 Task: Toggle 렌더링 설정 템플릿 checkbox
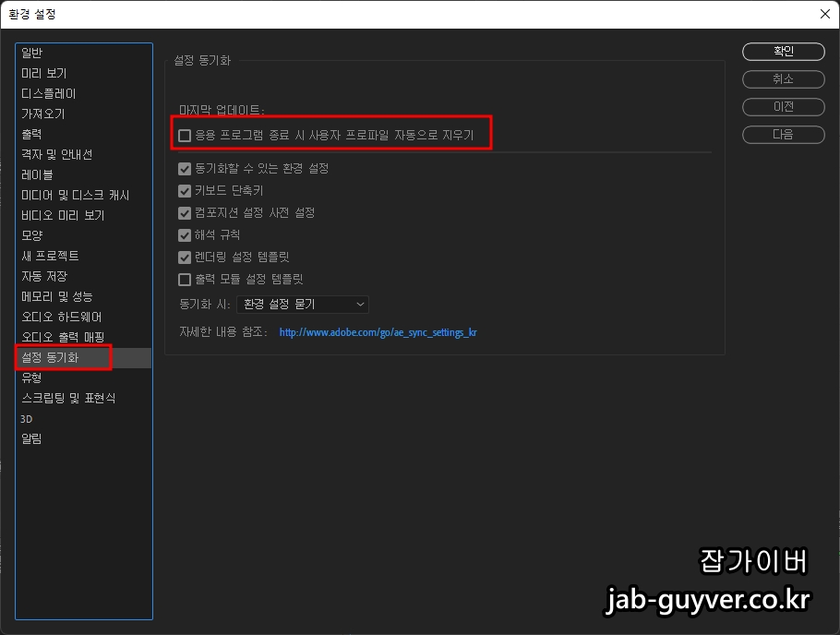click(185, 258)
